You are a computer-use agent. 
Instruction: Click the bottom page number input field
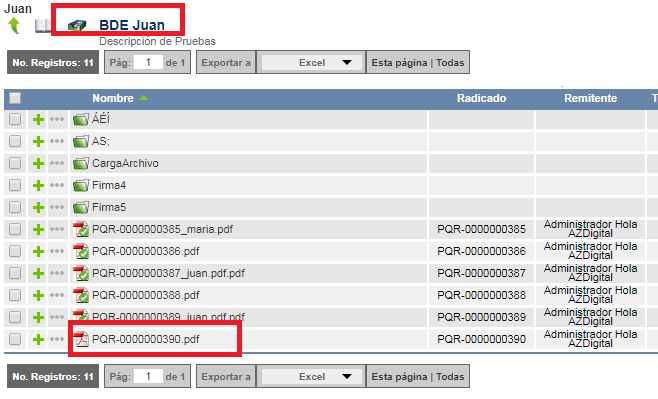(148, 376)
